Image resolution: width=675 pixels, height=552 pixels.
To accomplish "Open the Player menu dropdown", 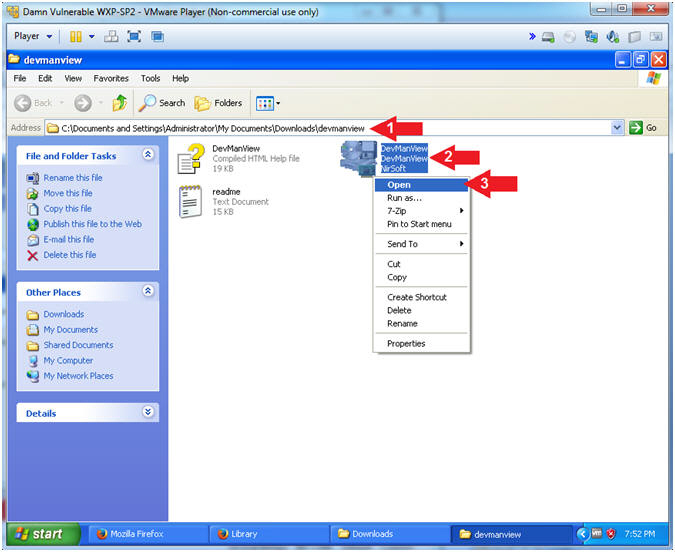I will click(x=33, y=36).
